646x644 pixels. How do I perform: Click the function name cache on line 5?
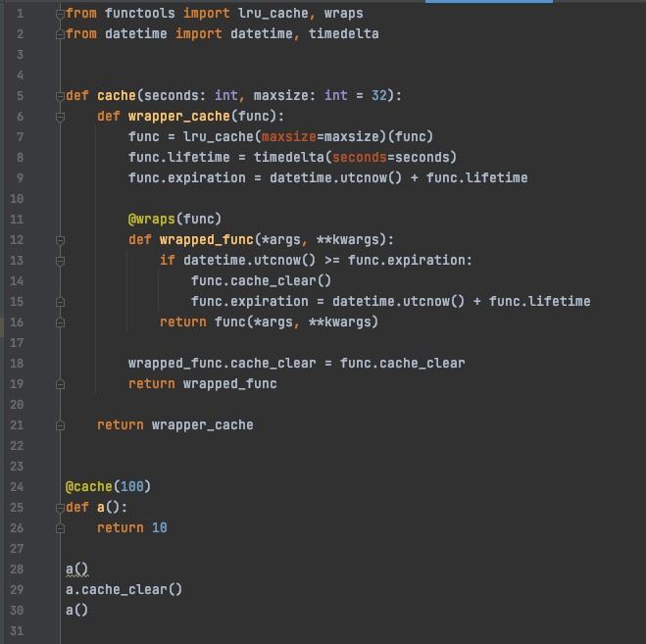click(x=117, y=96)
